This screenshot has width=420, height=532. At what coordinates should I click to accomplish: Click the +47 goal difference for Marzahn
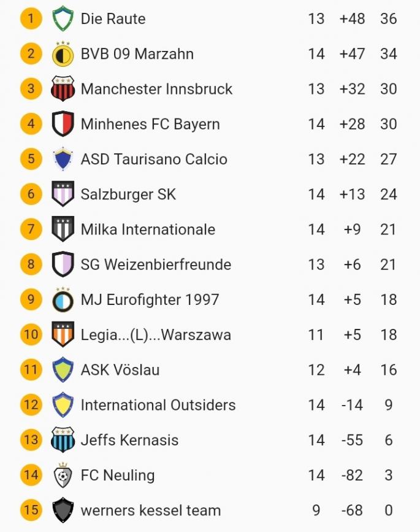[x=352, y=54]
